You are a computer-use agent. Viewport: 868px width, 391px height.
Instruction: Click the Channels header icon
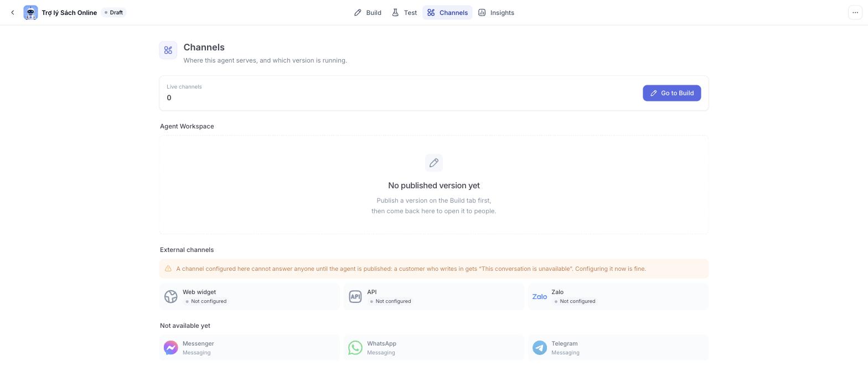coord(168,50)
